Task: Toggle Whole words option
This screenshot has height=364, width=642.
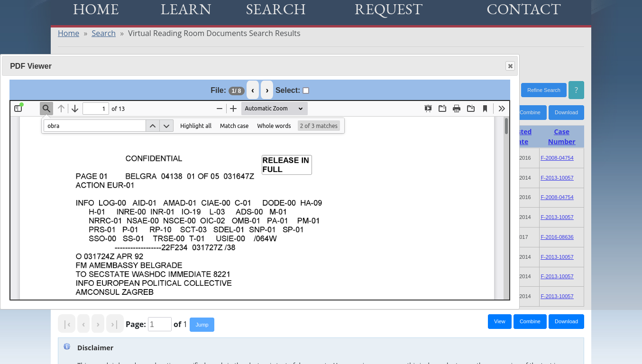Action: coord(274,126)
